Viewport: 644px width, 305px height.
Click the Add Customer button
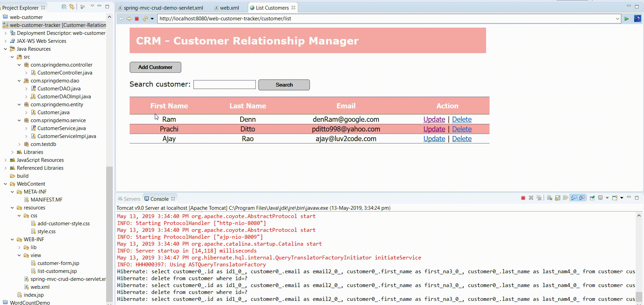coord(155,67)
